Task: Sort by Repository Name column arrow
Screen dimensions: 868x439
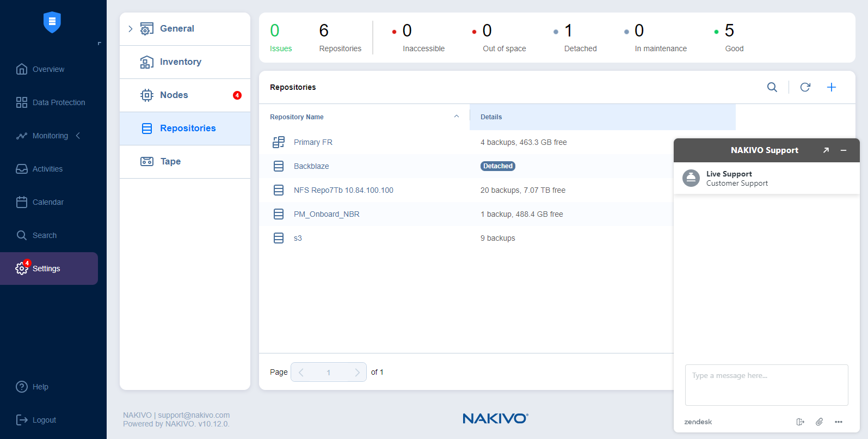Action: (456, 117)
